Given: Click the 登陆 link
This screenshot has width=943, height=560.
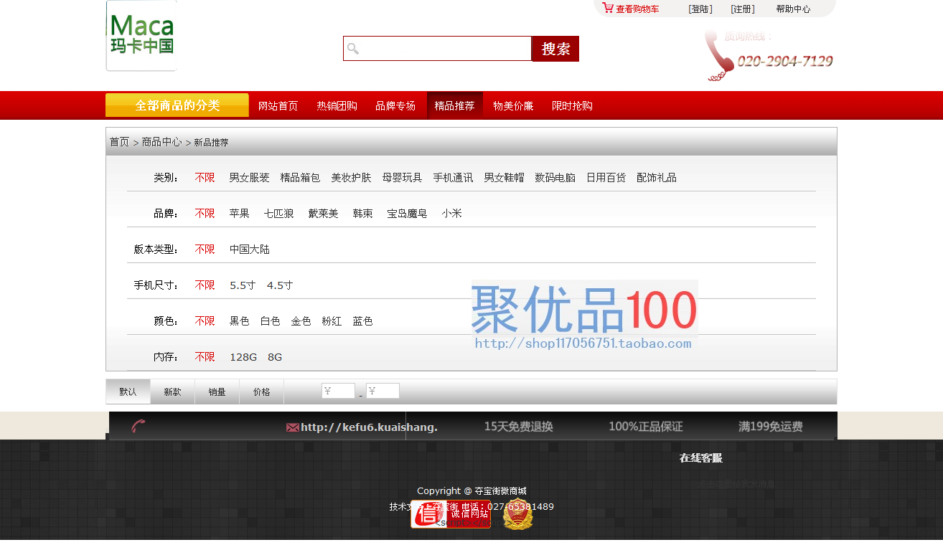Looking at the screenshot, I should [700, 9].
